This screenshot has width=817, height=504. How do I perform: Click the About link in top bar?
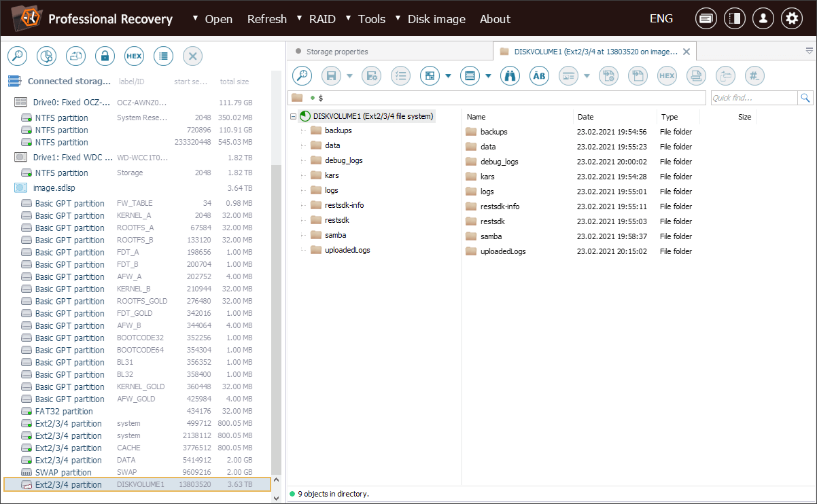(495, 19)
